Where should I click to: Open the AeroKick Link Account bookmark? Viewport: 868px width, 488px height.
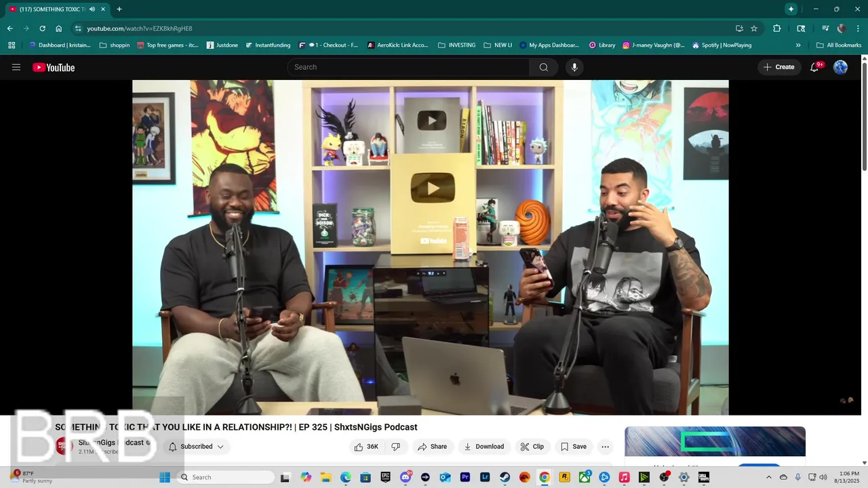[x=397, y=45]
